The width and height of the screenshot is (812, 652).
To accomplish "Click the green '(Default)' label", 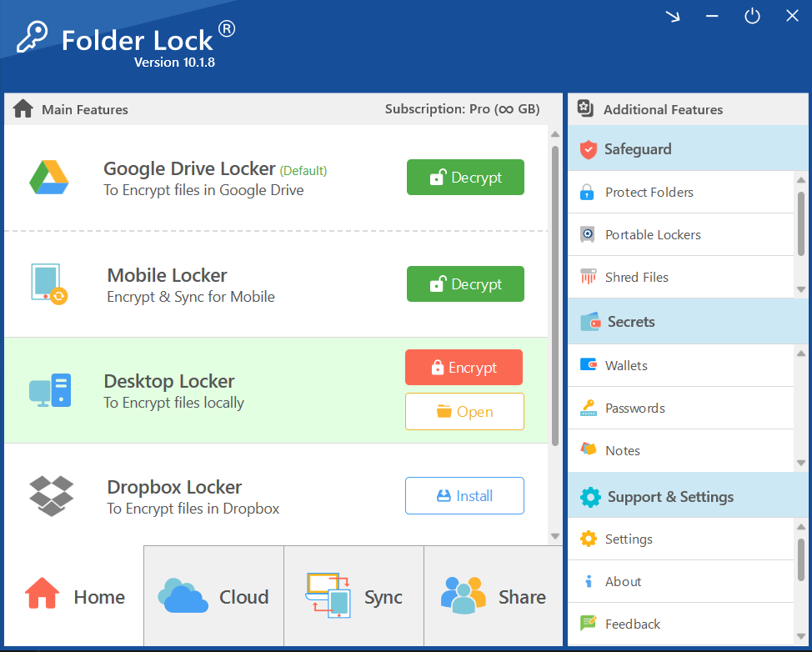I will click(x=303, y=170).
